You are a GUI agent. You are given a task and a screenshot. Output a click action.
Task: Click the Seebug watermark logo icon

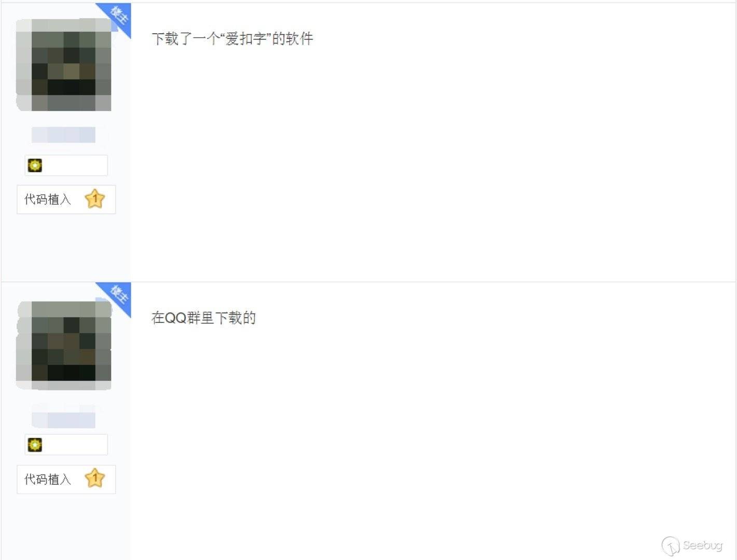pyautogui.click(x=671, y=545)
